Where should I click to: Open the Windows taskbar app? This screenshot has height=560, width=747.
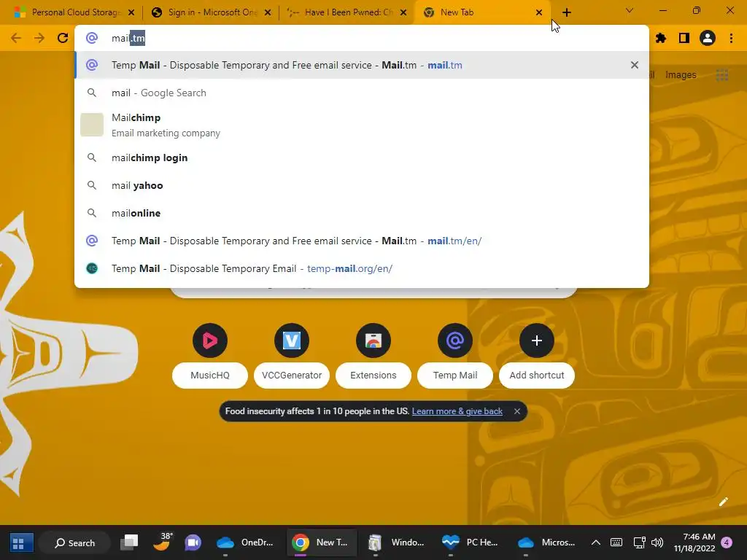click(396, 542)
